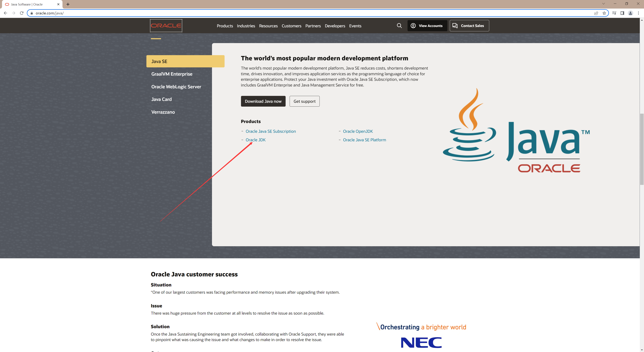This screenshot has width=644, height=352.
Task: Open the Products navigation menu
Action: pyautogui.click(x=225, y=26)
